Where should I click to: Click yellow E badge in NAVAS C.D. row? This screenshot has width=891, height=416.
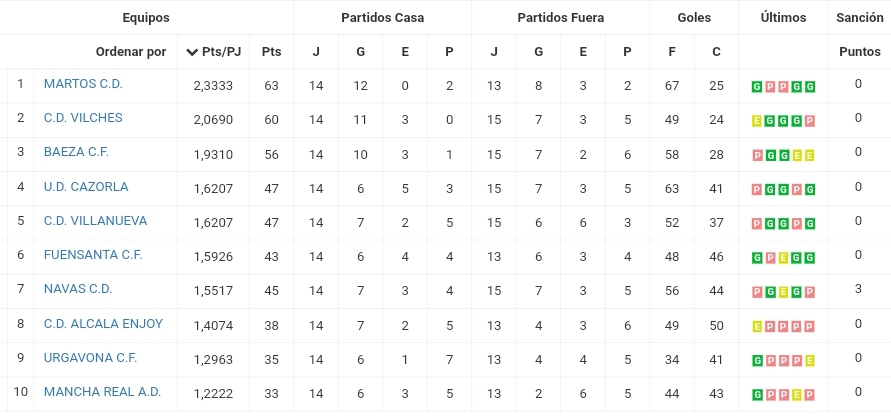(x=783, y=292)
